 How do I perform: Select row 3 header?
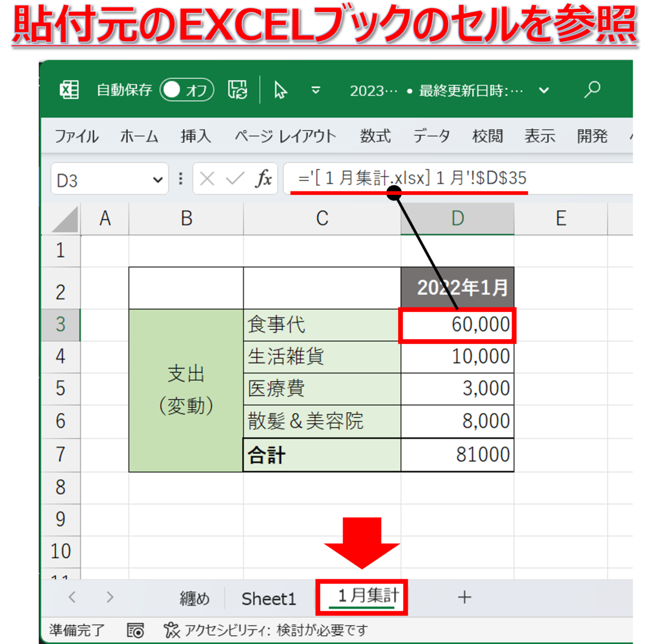click(x=60, y=324)
